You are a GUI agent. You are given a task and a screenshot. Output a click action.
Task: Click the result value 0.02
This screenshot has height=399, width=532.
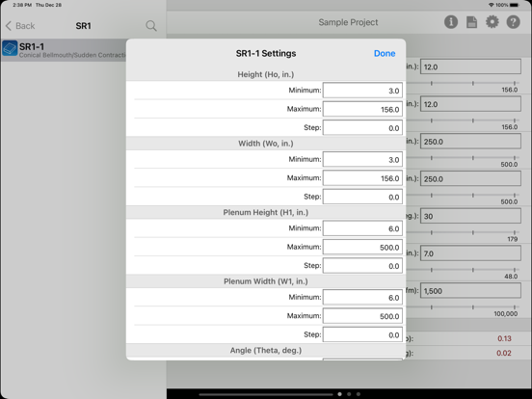(x=504, y=353)
